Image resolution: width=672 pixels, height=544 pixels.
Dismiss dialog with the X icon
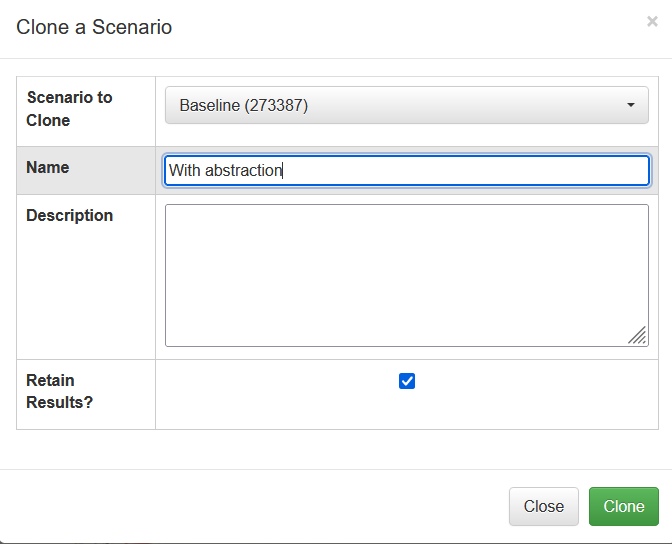click(652, 21)
